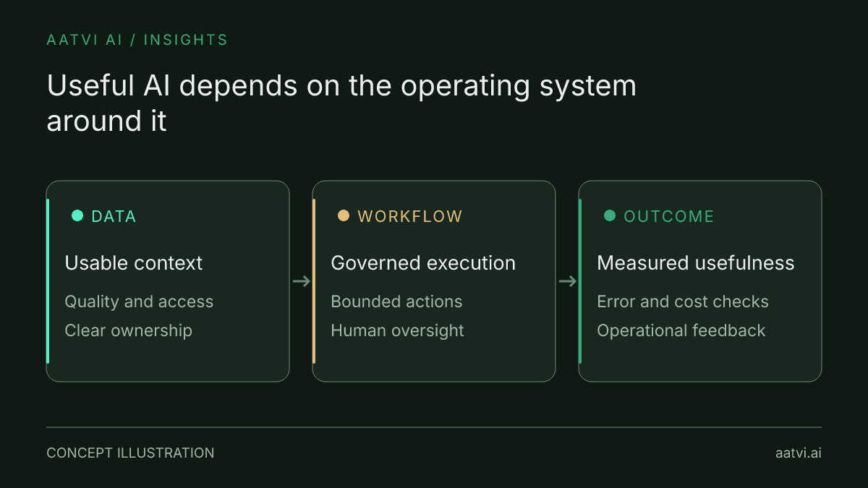Screen dimensions: 868x488
Task: Select the 'DATA' card label
Action: pos(114,216)
